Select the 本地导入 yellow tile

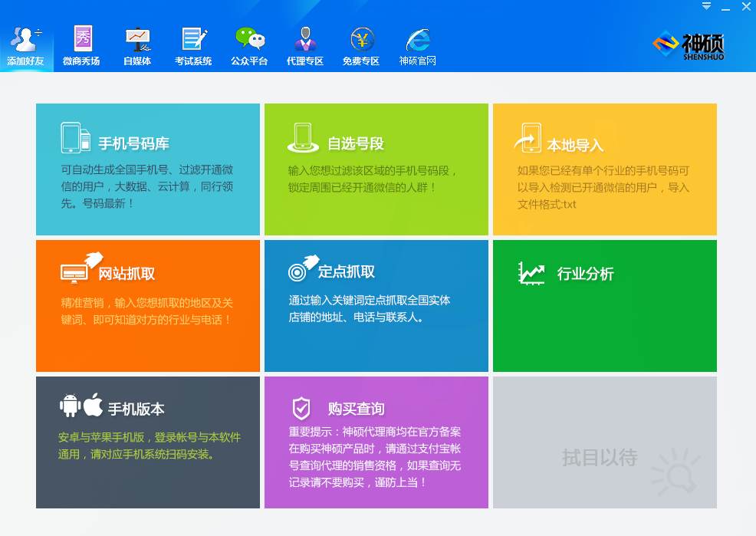click(604, 169)
